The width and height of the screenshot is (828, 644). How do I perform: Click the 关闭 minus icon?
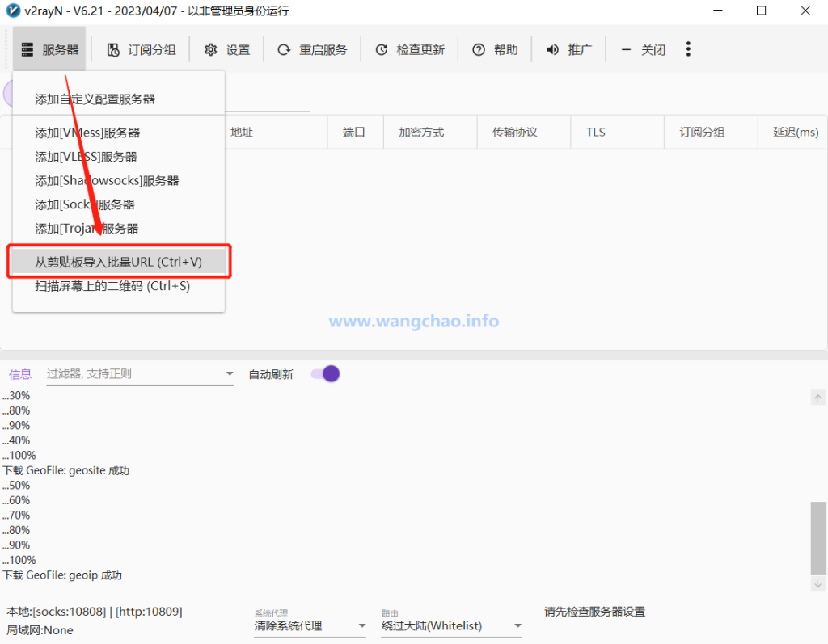(626, 49)
